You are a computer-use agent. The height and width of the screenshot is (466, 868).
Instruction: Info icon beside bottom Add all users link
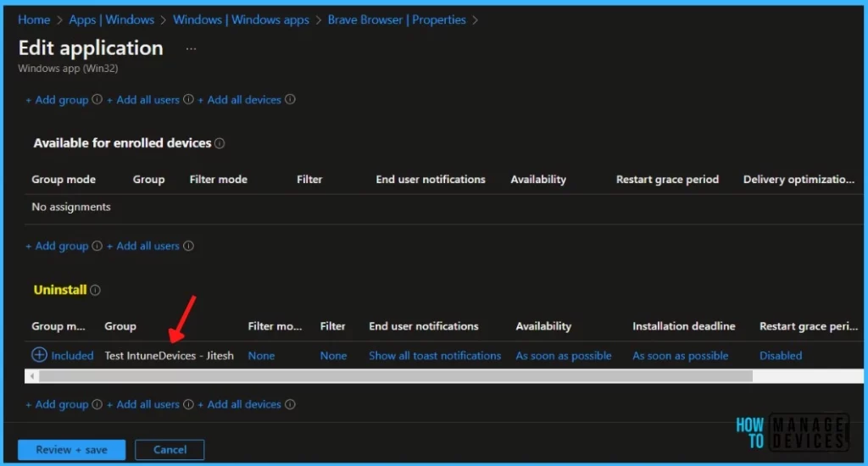click(188, 404)
